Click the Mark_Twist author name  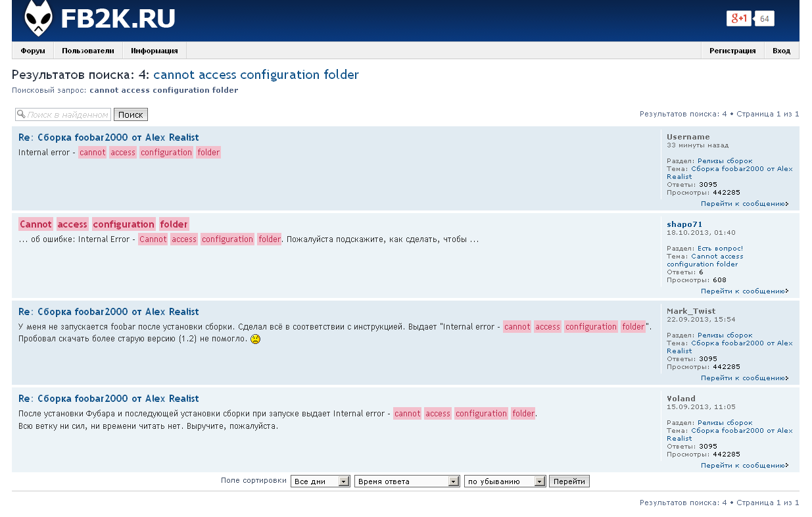691,311
